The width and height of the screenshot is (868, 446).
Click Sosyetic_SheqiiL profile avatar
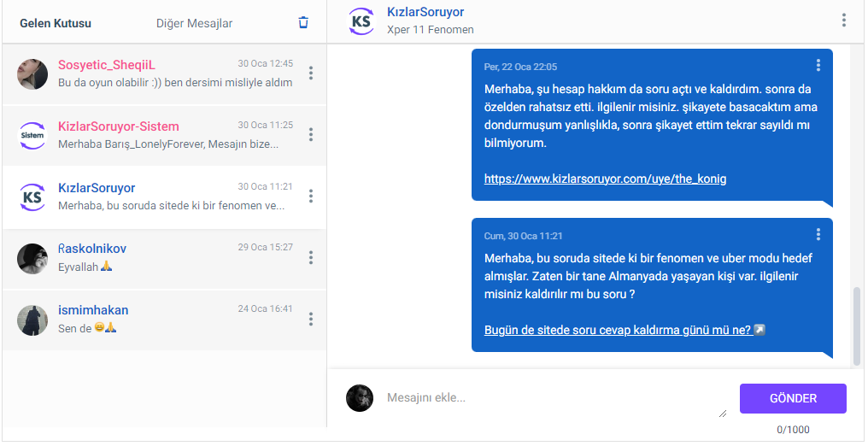[x=32, y=73]
